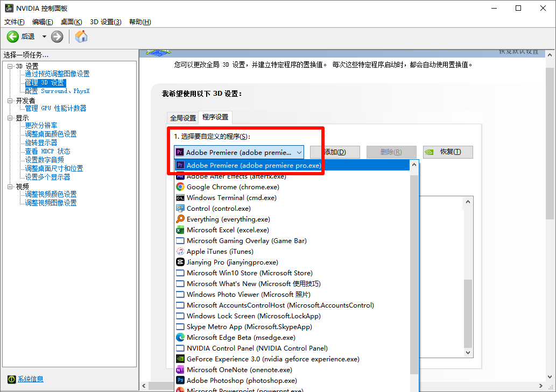Click the 后退 back button label
This screenshot has height=392, width=556.
(x=28, y=37)
